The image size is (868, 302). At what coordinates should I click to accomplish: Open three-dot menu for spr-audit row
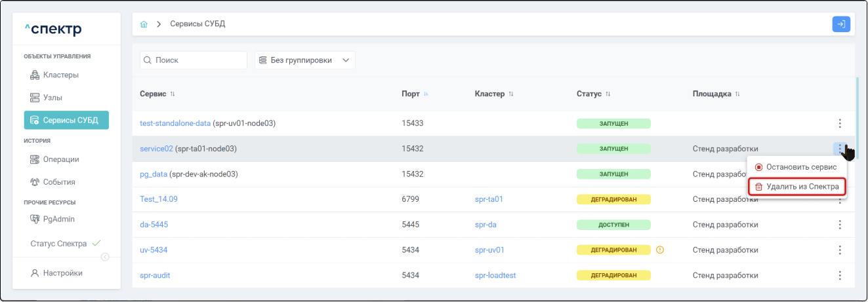(840, 275)
